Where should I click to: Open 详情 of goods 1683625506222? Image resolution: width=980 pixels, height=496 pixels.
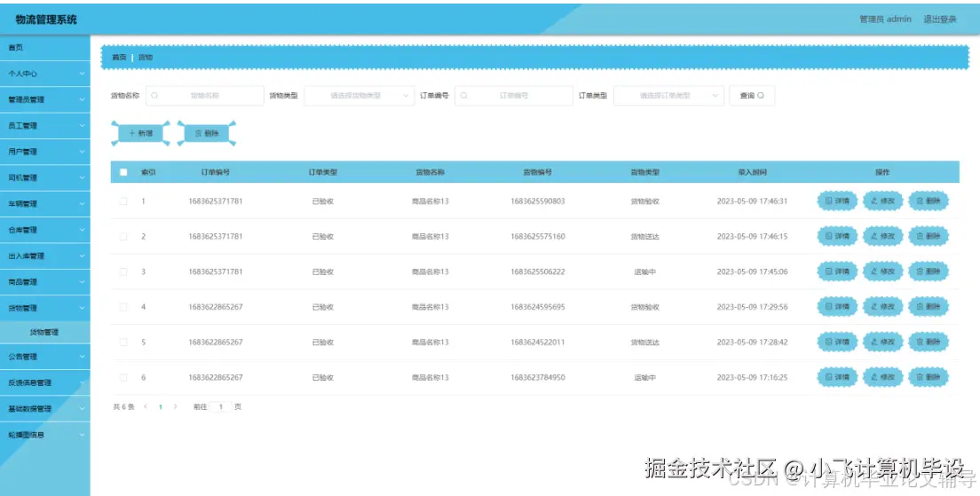click(837, 272)
